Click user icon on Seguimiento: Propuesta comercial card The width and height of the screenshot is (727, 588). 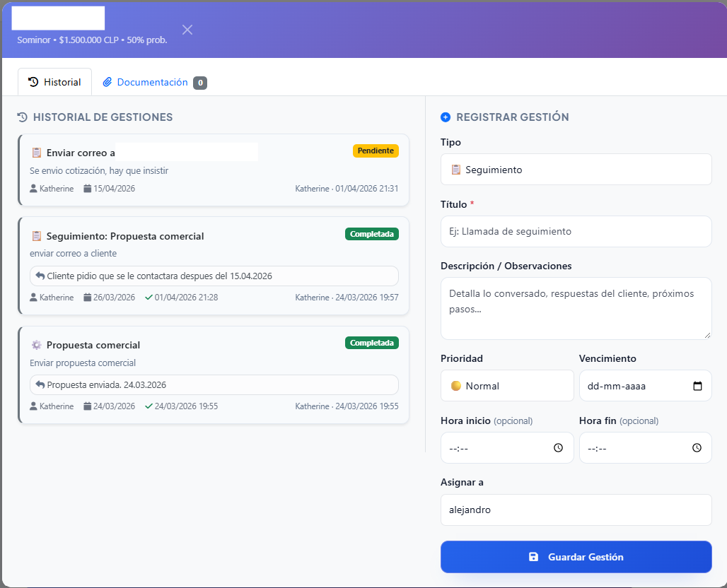[x=33, y=297]
